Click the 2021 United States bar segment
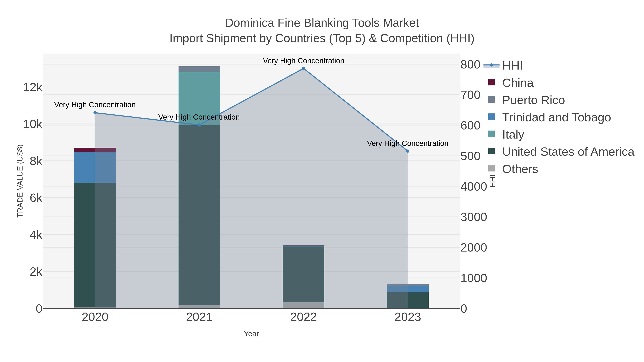Viewport: 644px width, 362px height. [199, 215]
